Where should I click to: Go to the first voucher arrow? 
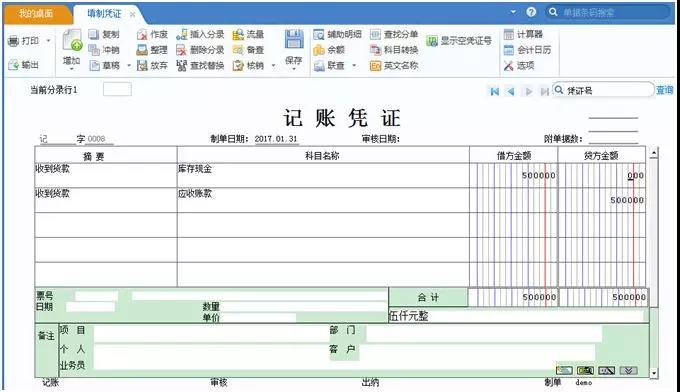point(494,91)
